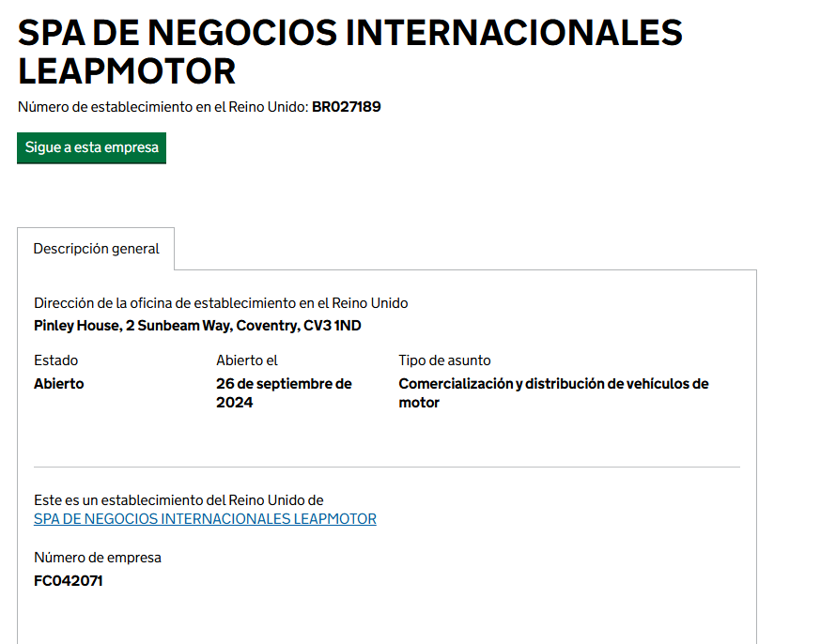Click the green 'Sigue a esta empresa' button

click(x=91, y=147)
